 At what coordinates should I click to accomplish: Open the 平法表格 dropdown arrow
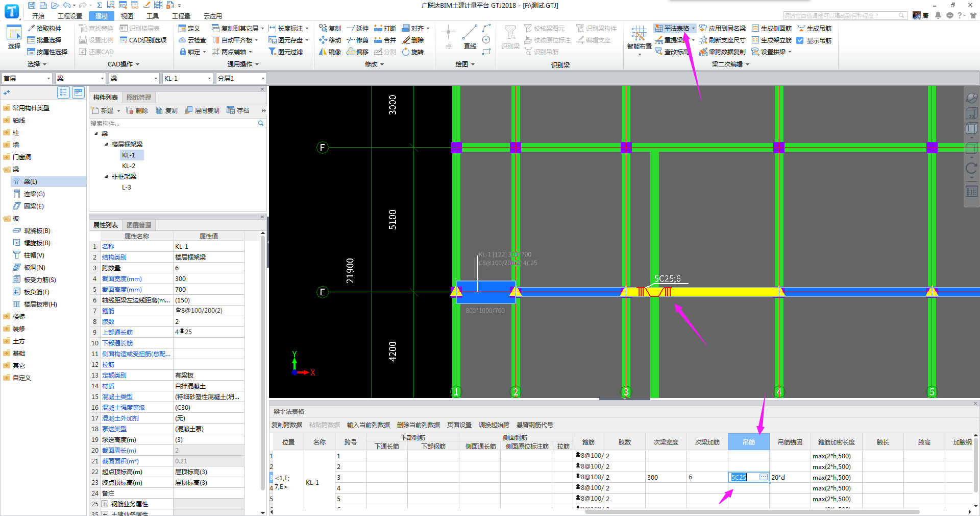[693, 29]
